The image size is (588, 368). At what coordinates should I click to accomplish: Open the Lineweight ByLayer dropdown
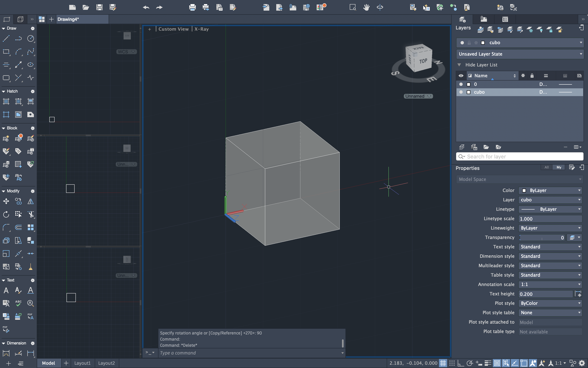pyautogui.click(x=550, y=228)
